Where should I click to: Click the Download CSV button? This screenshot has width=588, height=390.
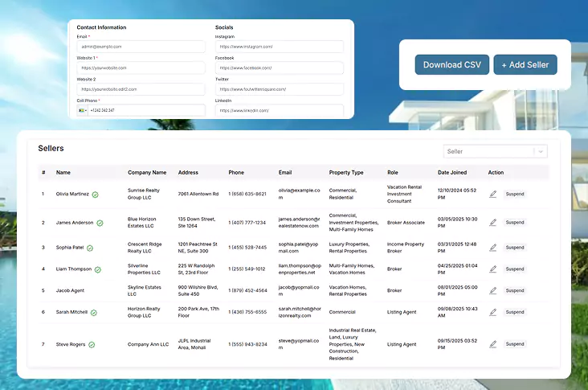click(452, 64)
